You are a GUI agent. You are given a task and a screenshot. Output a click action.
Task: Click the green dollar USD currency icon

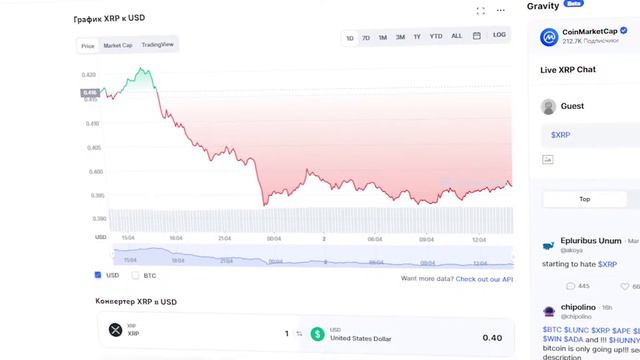318,334
